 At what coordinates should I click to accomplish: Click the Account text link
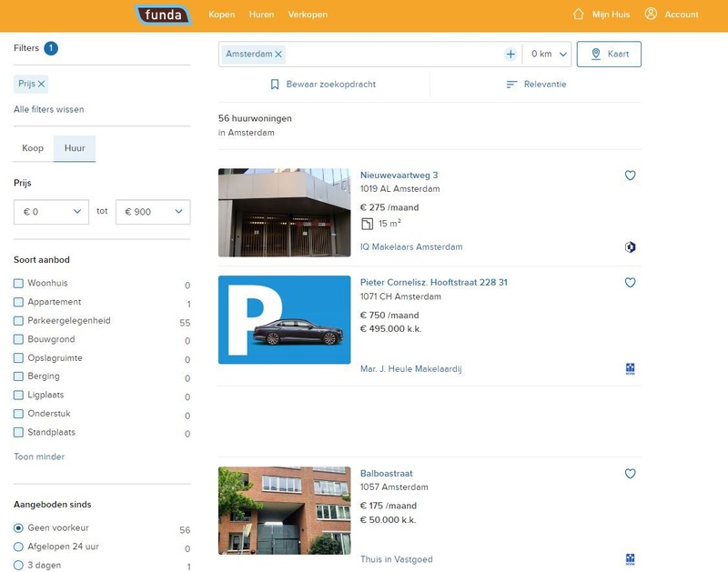(x=681, y=15)
